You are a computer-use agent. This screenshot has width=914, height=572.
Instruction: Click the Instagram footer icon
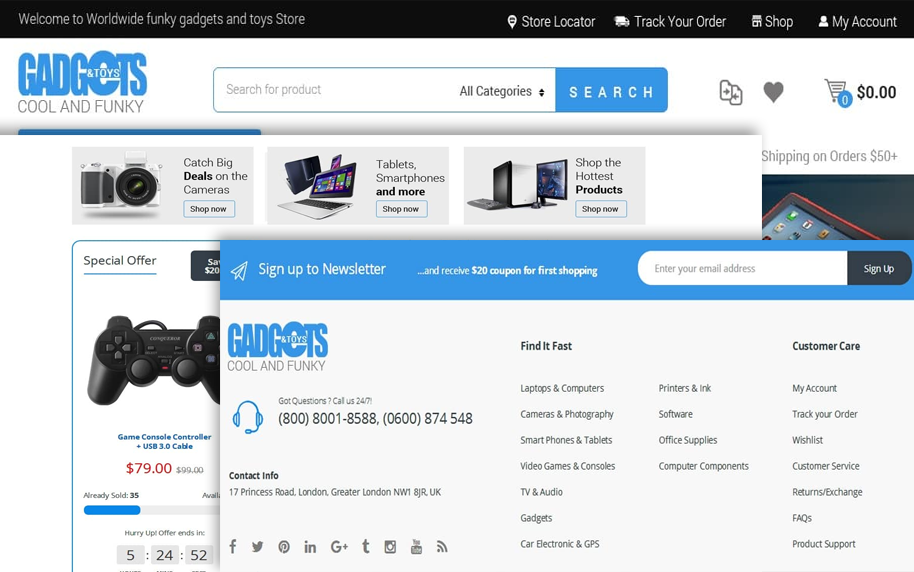pos(390,546)
